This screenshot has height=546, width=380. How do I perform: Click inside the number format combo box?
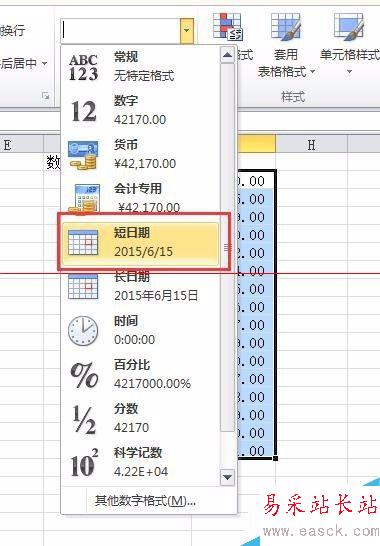121,31
